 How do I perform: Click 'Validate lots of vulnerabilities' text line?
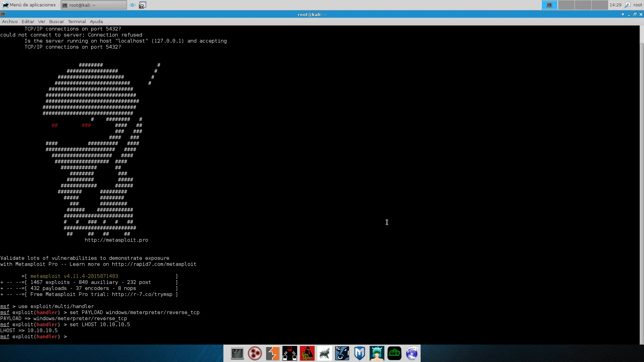[x=85, y=258]
